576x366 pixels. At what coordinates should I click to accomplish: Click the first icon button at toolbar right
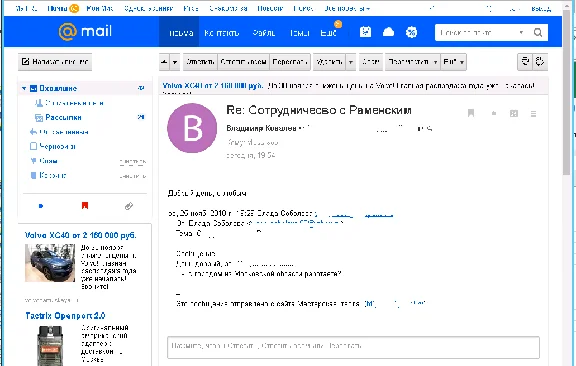(525, 61)
